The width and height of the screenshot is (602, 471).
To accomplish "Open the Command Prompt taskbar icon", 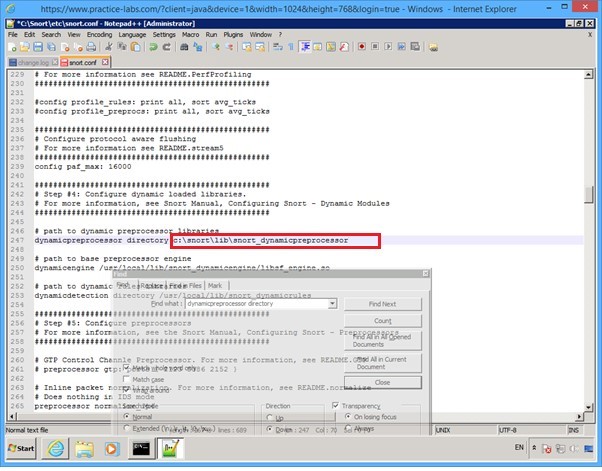I will (141, 448).
